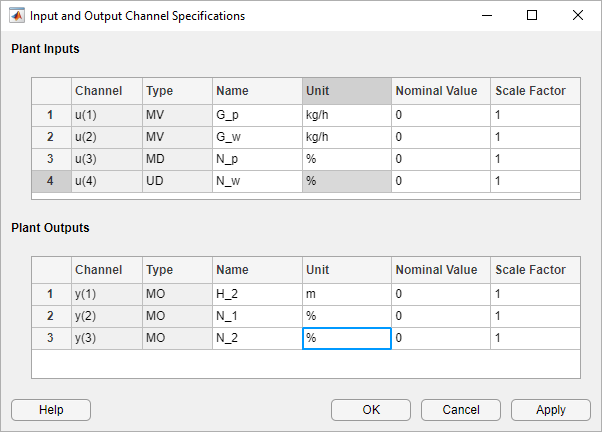Click the MATLAB icon in title bar
Image resolution: width=602 pixels, height=432 pixels.
pyautogui.click(x=16, y=16)
